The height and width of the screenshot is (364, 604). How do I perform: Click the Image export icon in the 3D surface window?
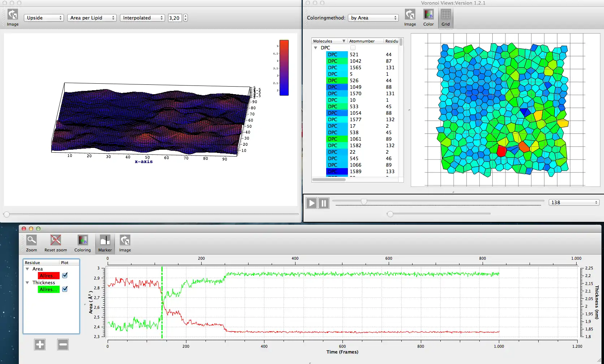tap(13, 15)
